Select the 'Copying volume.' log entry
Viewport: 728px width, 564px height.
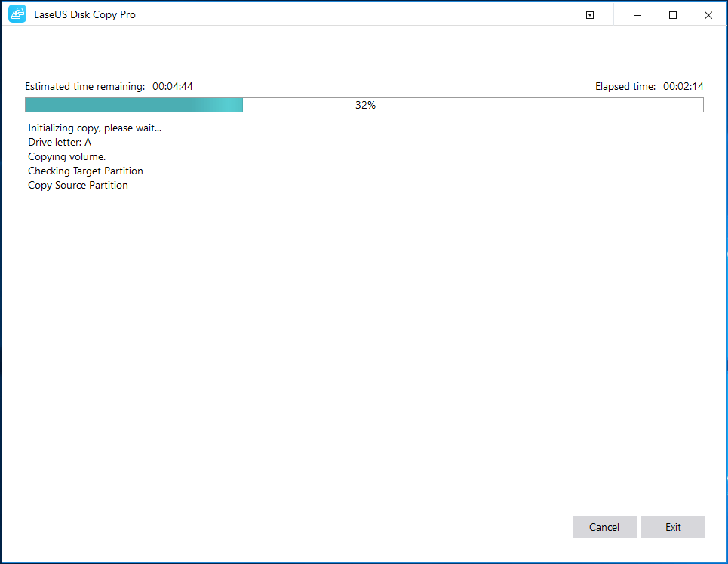tap(67, 156)
